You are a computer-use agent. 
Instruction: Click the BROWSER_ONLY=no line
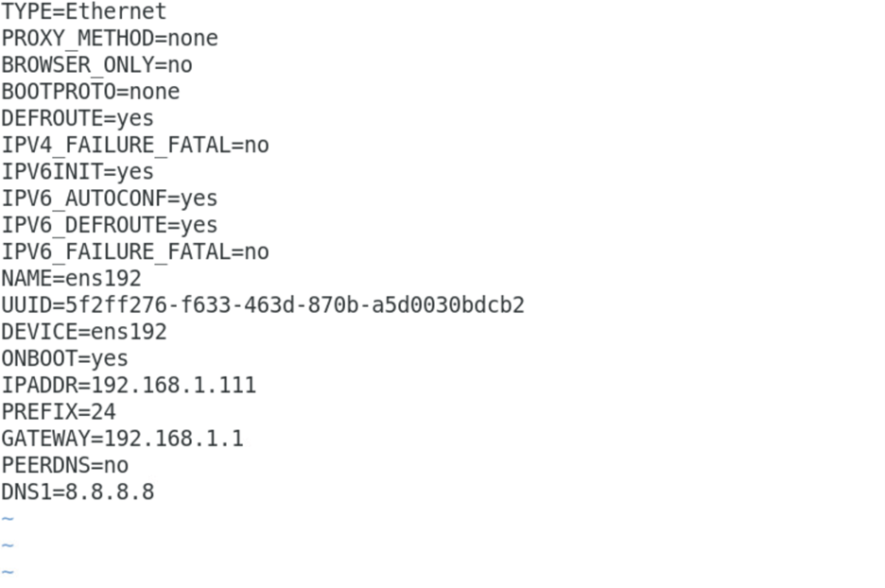click(96, 65)
